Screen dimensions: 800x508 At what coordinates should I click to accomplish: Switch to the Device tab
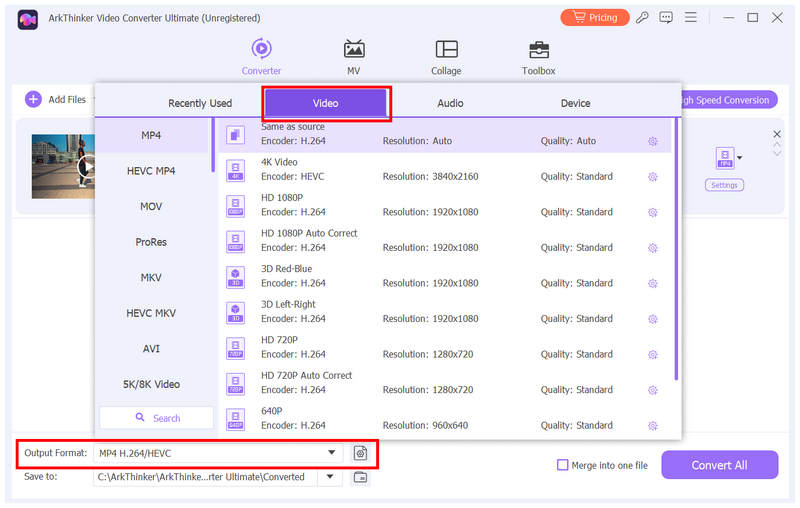pos(576,103)
